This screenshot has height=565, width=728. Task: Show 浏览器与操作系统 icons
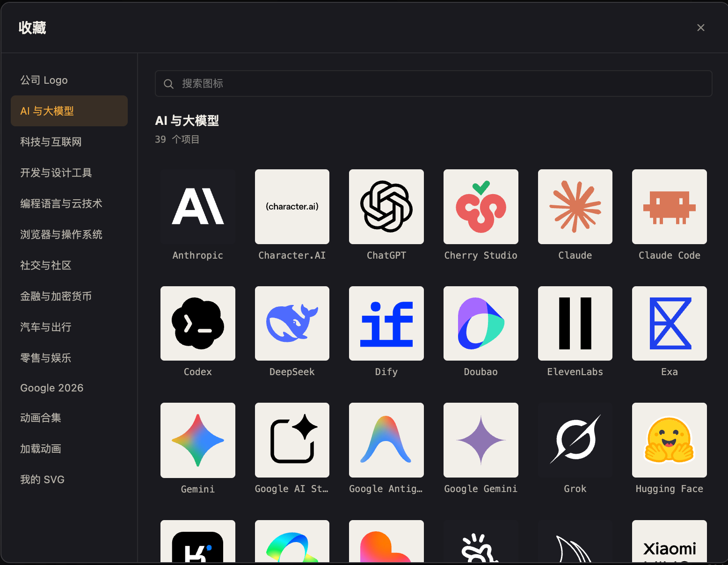coord(69,234)
